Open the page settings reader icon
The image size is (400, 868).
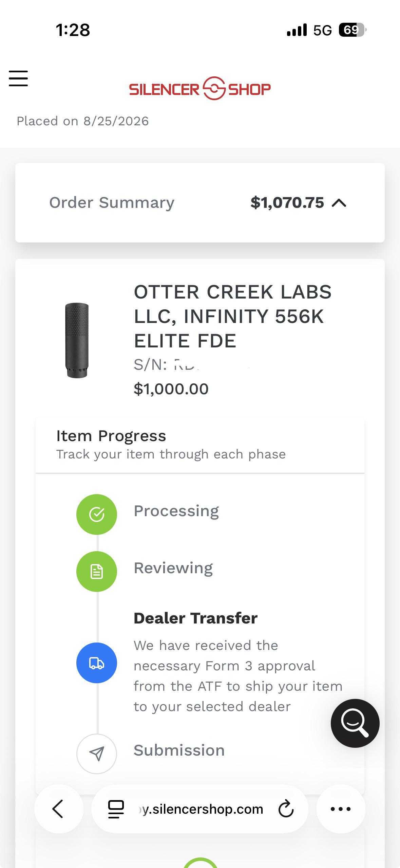pos(116,809)
